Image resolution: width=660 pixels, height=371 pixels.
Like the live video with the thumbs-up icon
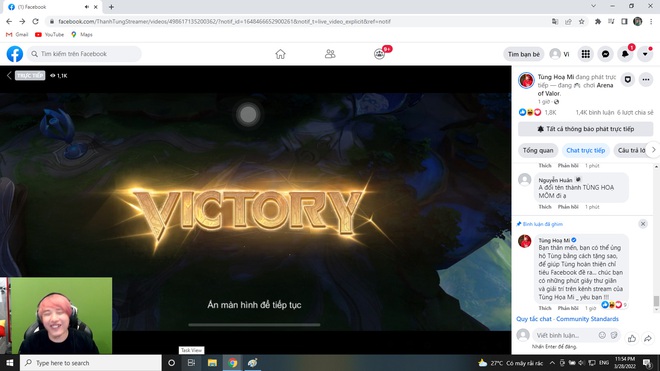tap(632, 338)
